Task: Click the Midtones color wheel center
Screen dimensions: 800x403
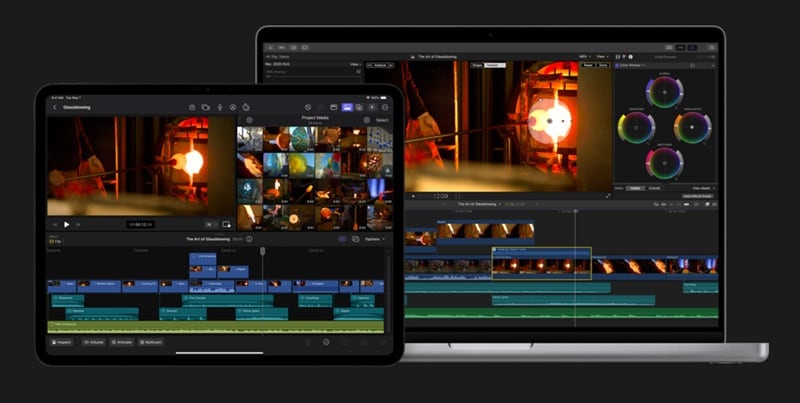Action: (664, 163)
